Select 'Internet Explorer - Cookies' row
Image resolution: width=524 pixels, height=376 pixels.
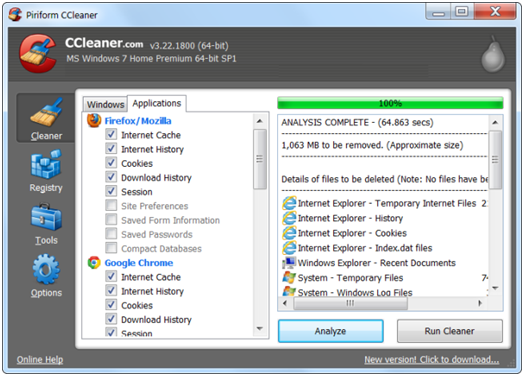pos(384,233)
